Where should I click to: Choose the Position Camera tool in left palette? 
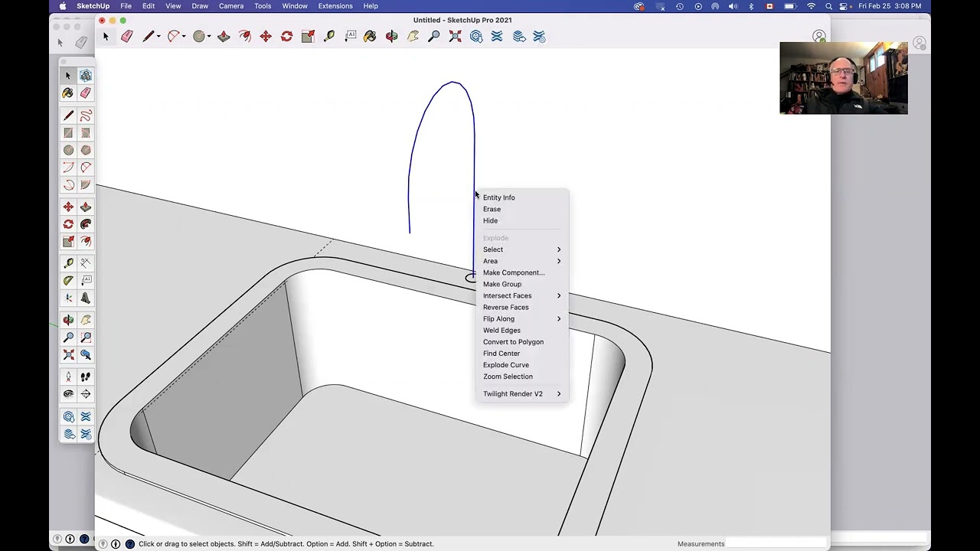[x=68, y=377]
